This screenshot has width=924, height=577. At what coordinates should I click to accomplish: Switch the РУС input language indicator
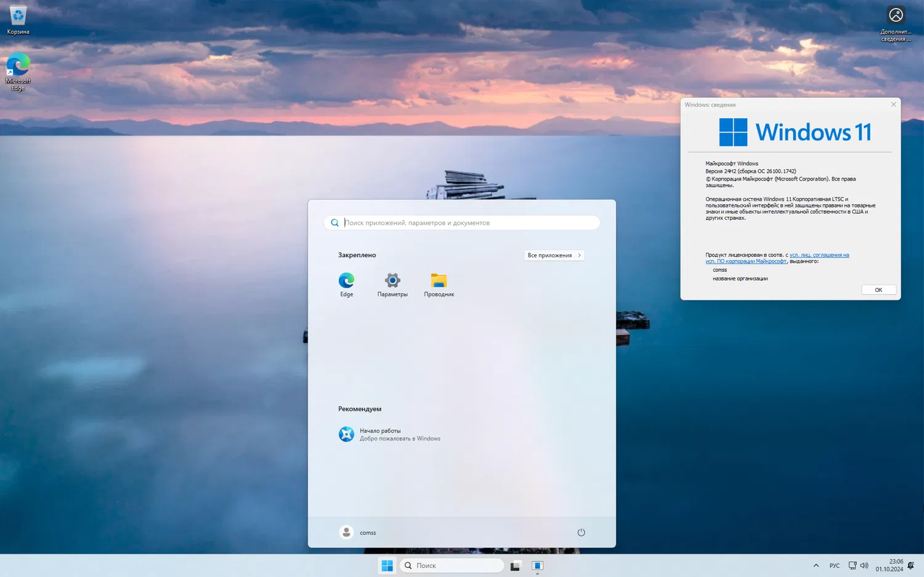point(835,565)
